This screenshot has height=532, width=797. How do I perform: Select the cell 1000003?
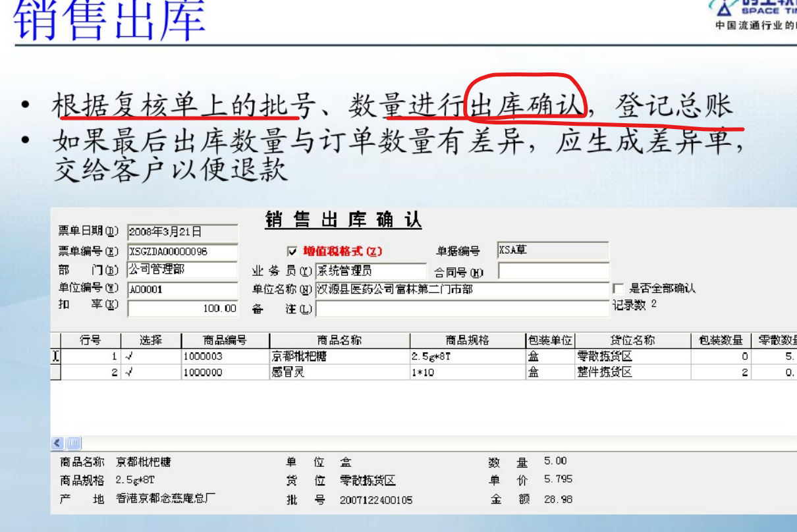pos(226,356)
